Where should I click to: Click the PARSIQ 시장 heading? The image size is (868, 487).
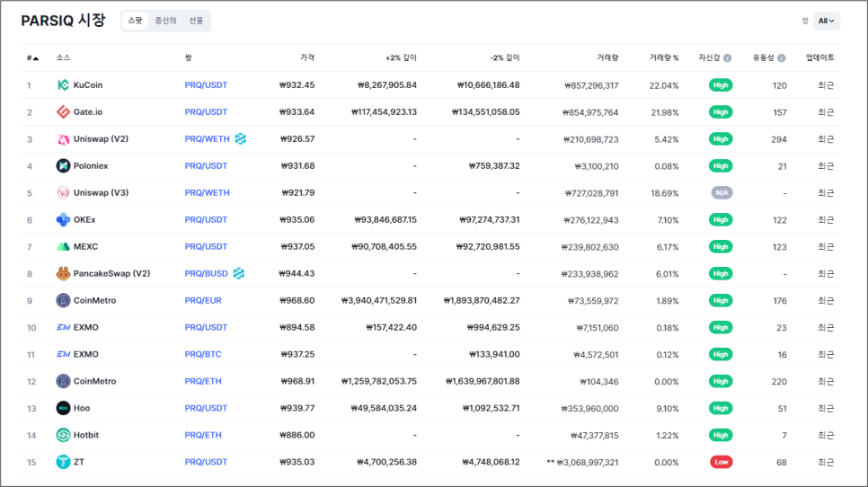coord(63,21)
